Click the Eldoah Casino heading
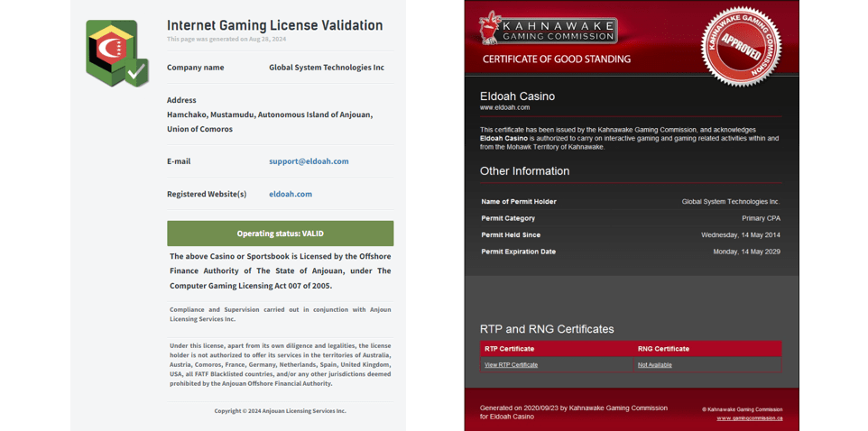Viewport: 868px width, 431px height. point(517,96)
